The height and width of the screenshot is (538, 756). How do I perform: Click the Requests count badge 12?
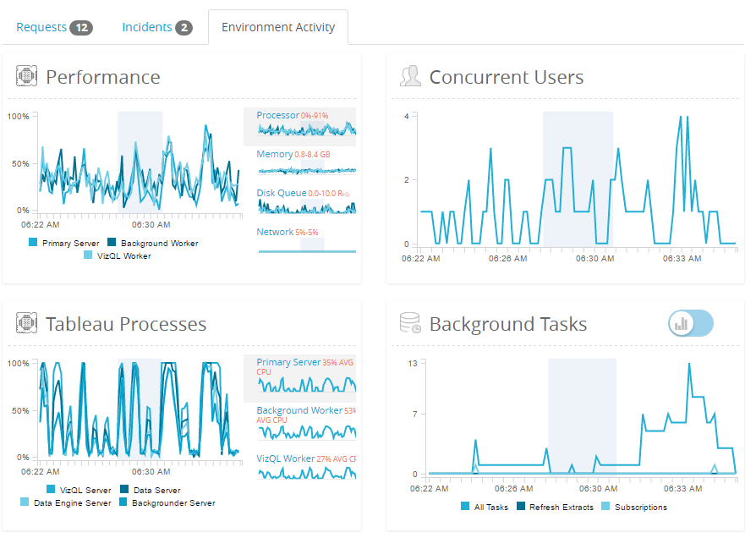point(81,28)
